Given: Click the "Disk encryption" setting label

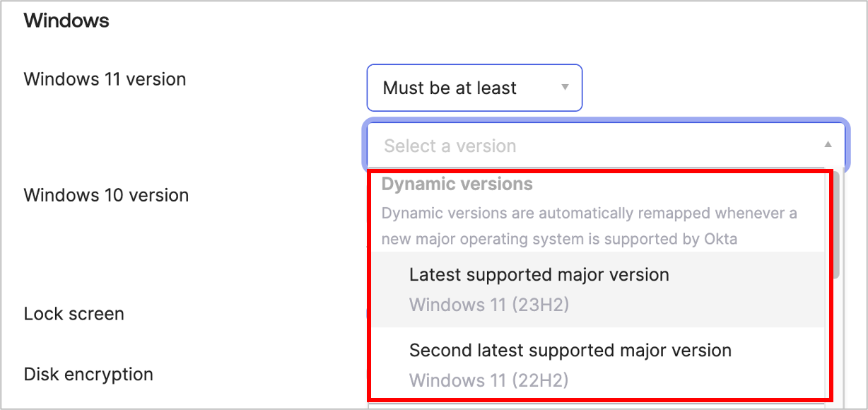Looking at the screenshot, I should click(x=88, y=374).
